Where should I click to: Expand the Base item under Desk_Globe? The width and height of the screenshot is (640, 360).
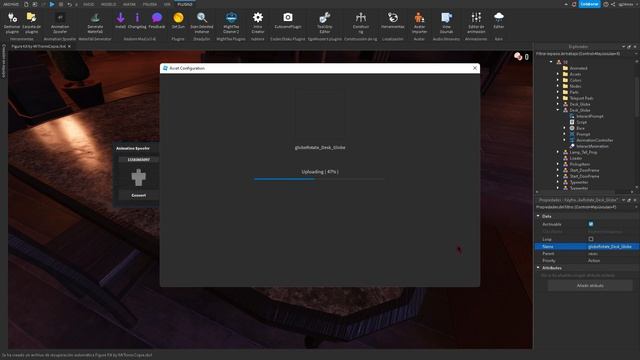pos(564,128)
